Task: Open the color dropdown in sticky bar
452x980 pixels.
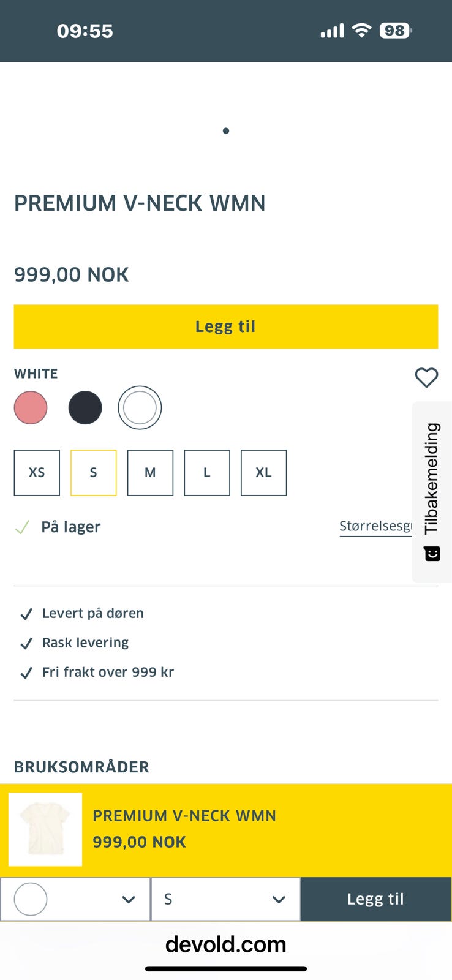Action: [75, 899]
